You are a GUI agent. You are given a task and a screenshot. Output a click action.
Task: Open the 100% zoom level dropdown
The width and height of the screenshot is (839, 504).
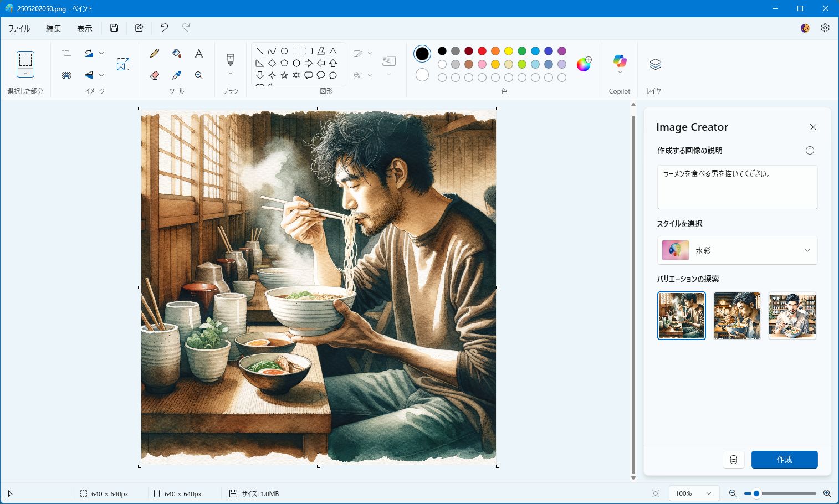(694, 493)
